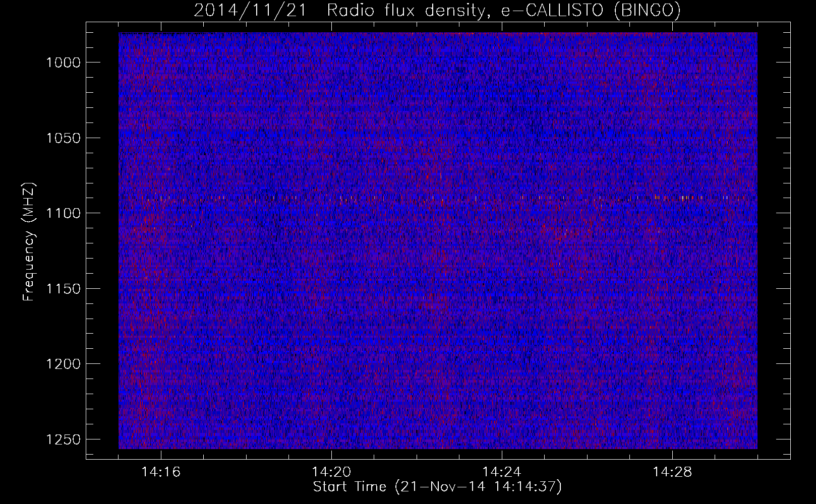
Task: Click the 1000 frequency tick label
Action: 64,62
